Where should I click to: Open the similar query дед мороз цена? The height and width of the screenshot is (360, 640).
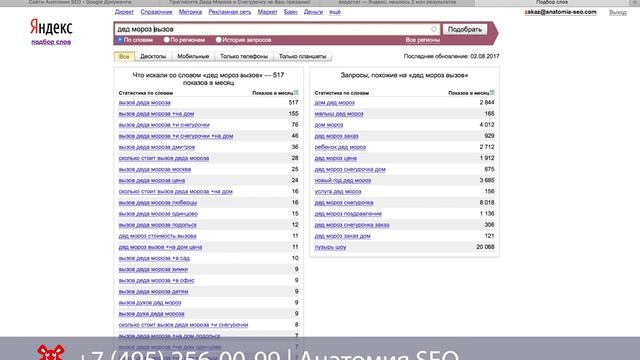[x=336, y=158]
